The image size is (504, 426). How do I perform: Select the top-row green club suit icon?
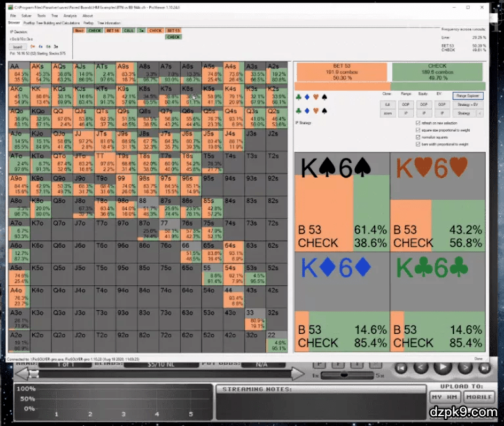pyautogui.click(x=299, y=97)
